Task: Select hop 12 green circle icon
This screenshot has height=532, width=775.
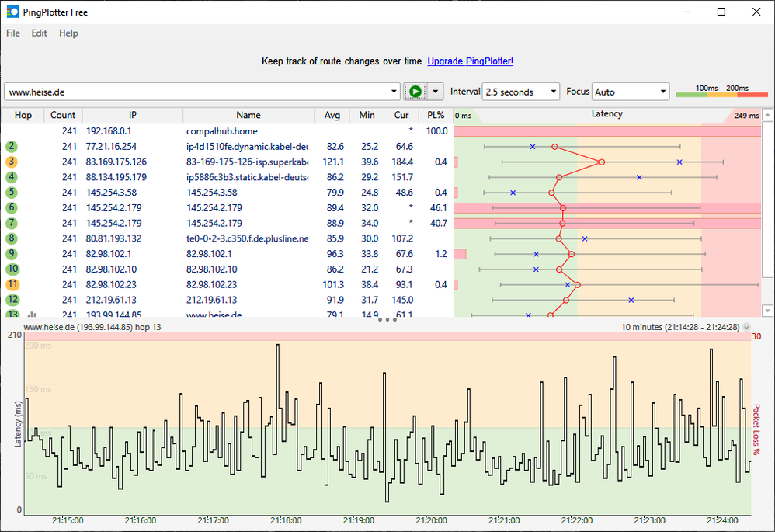Action: point(12,300)
